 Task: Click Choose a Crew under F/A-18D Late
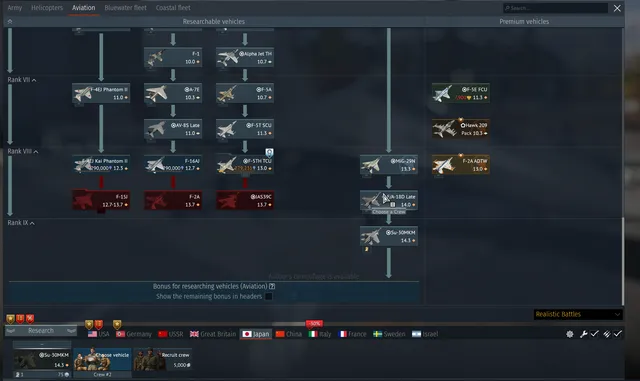pyautogui.click(x=389, y=212)
